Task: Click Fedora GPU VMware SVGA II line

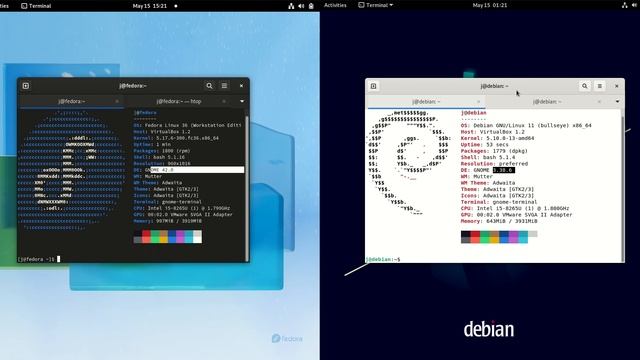Action: click(x=183, y=214)
